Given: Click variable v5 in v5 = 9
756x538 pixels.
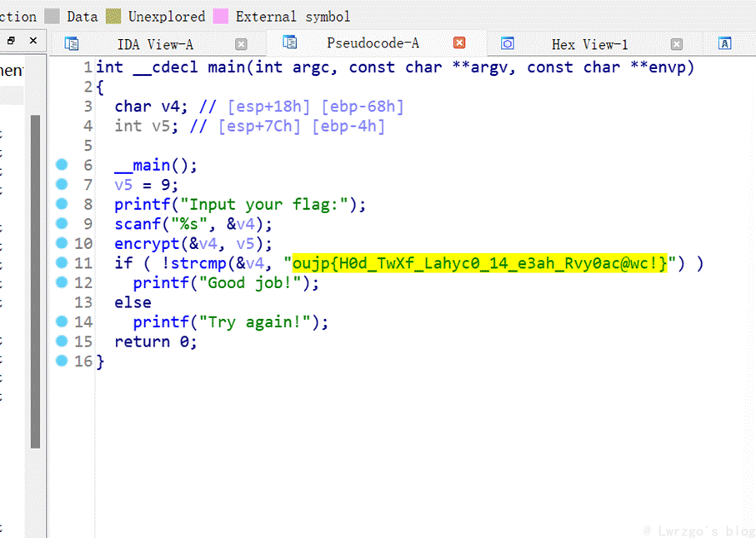Looking at the screenshot, I should point(123,185).
